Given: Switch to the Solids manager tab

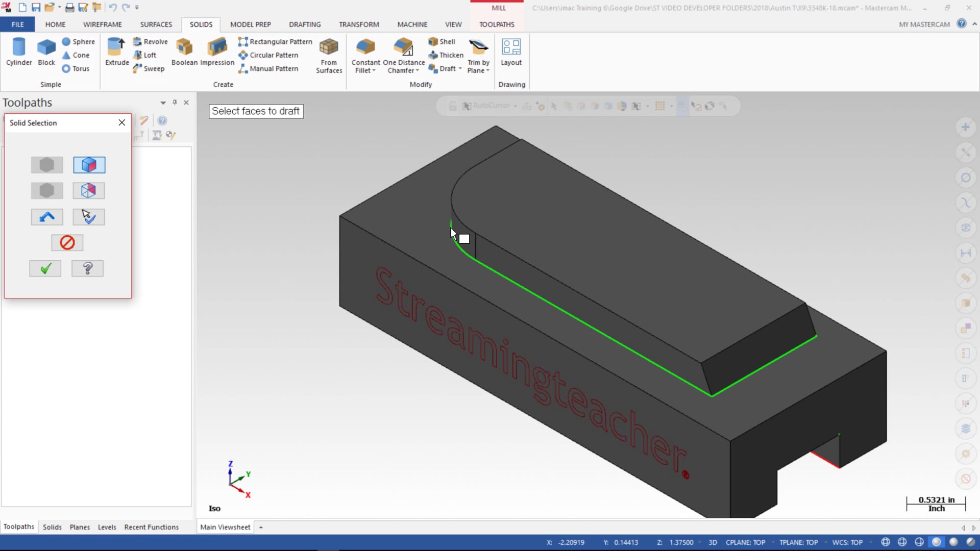Looking at the screenshot, I should pyautogui.click(x=52, y=527).
